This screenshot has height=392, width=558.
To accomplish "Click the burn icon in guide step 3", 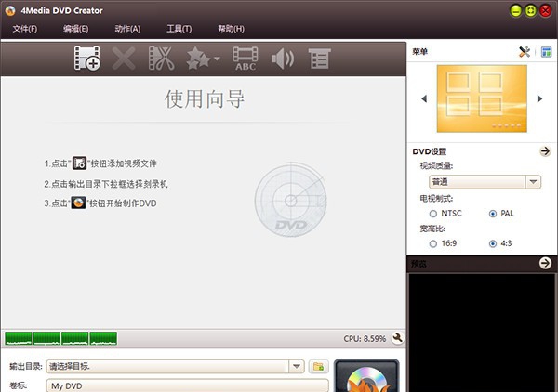I will coord(78,203).
